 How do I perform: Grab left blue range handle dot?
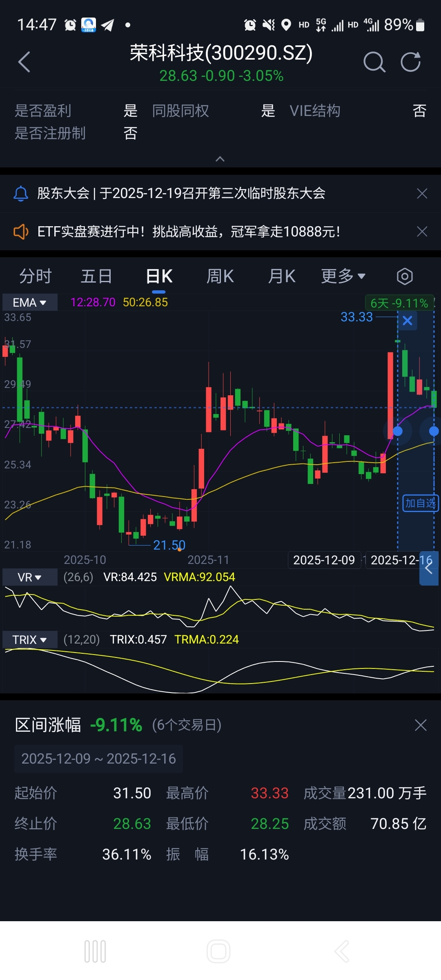point(397,431)
